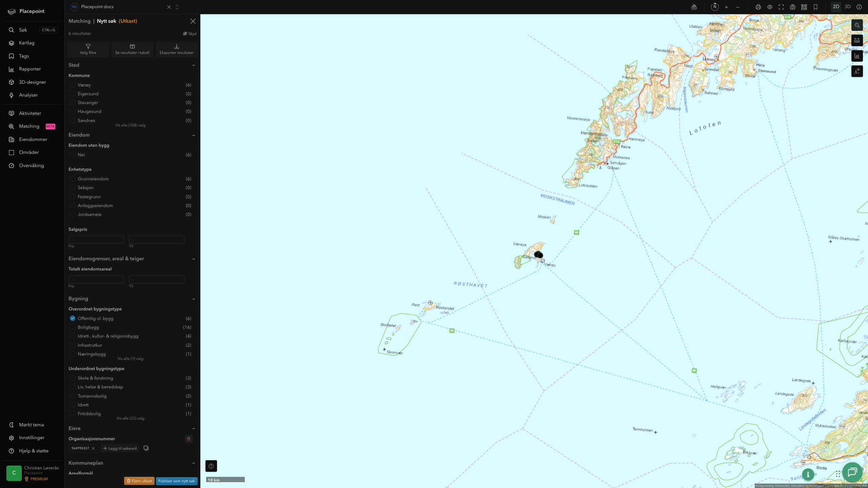The height and width of the screenshot is (488, 868).
Task: Click Publiser som nytt søk
Action: 177,481
